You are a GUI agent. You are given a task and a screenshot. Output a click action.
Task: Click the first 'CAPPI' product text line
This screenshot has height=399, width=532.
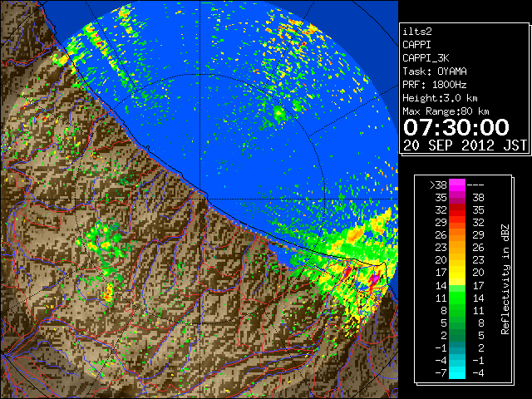pyautogui.click(x=416, y=45)
